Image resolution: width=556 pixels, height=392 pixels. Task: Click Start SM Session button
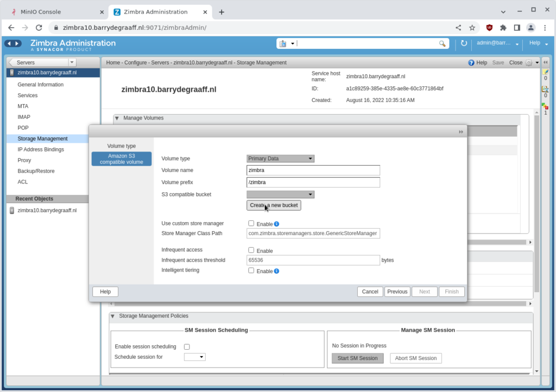(x=357, y=358)
